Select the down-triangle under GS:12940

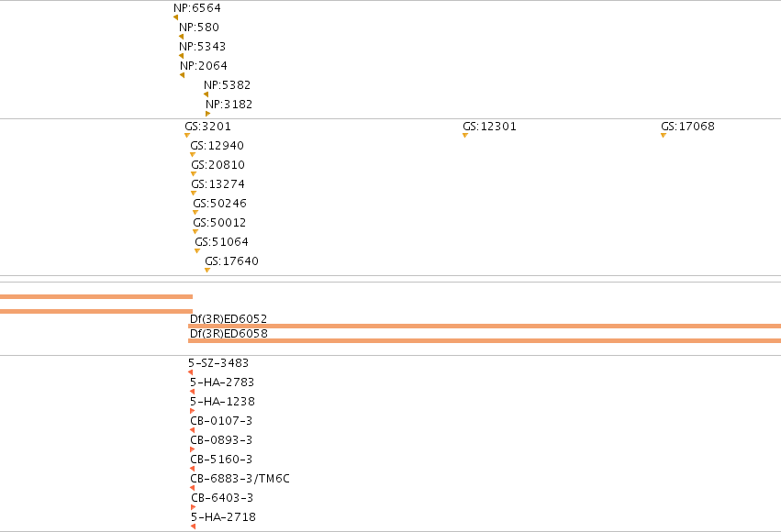point(193,155)
